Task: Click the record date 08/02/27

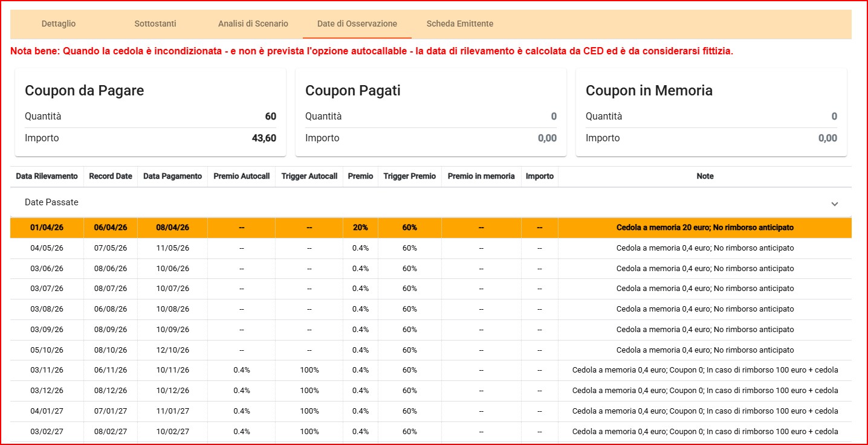Action: click(x=111, y=432)
